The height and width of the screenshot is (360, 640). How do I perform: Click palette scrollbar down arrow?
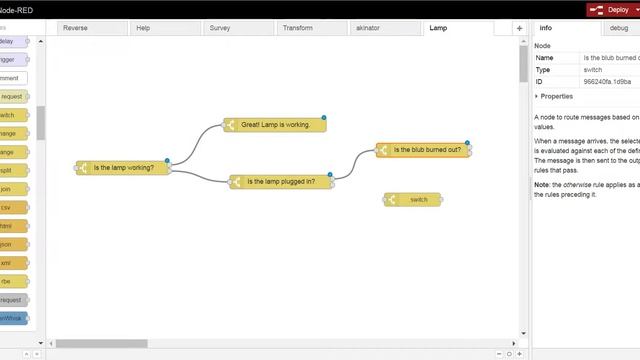40,343
